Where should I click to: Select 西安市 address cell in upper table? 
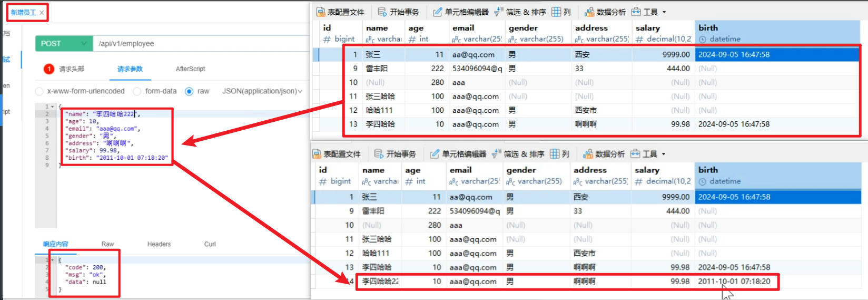coord(603,110)
